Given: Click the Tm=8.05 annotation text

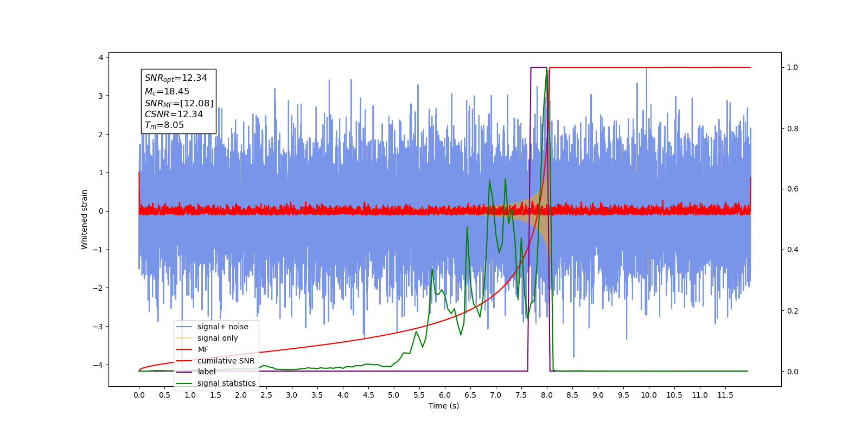Looking at the screenshot, I should pyautogui.click(x=164, y=125).
